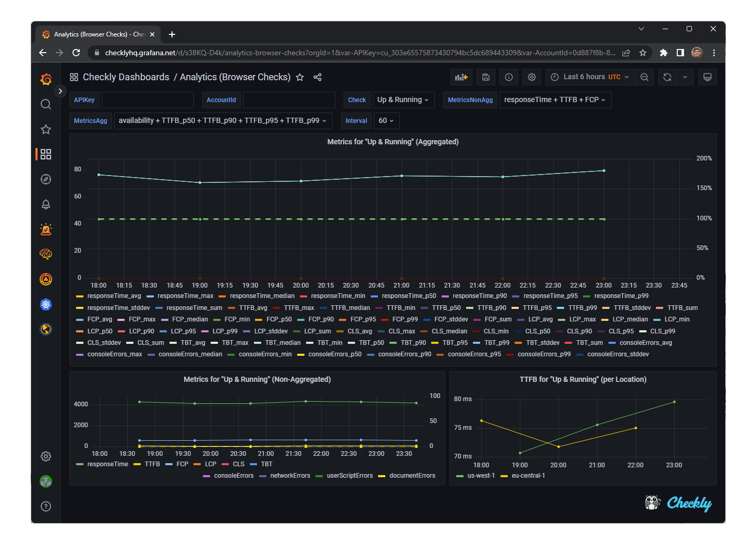Open Checkly Dashboards breadcrumb link
756x547 pixels.
coord(125,77)
